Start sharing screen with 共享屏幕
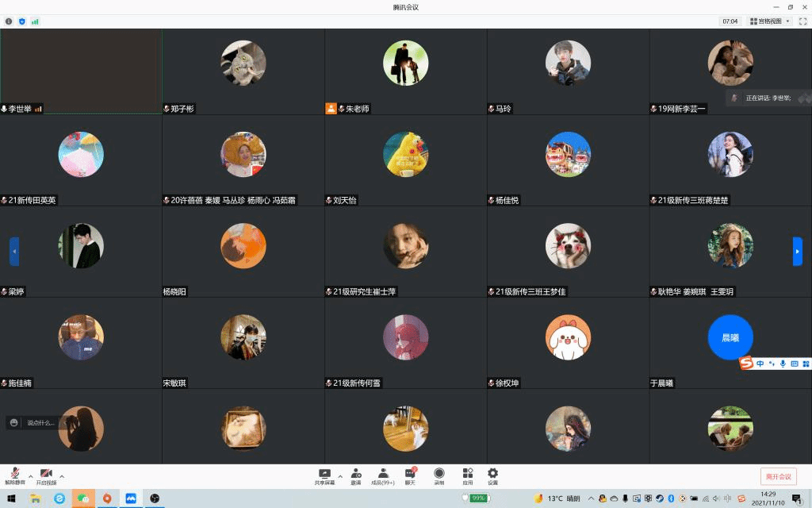Screen dimensions: 812x508 [x=324, y=475]
